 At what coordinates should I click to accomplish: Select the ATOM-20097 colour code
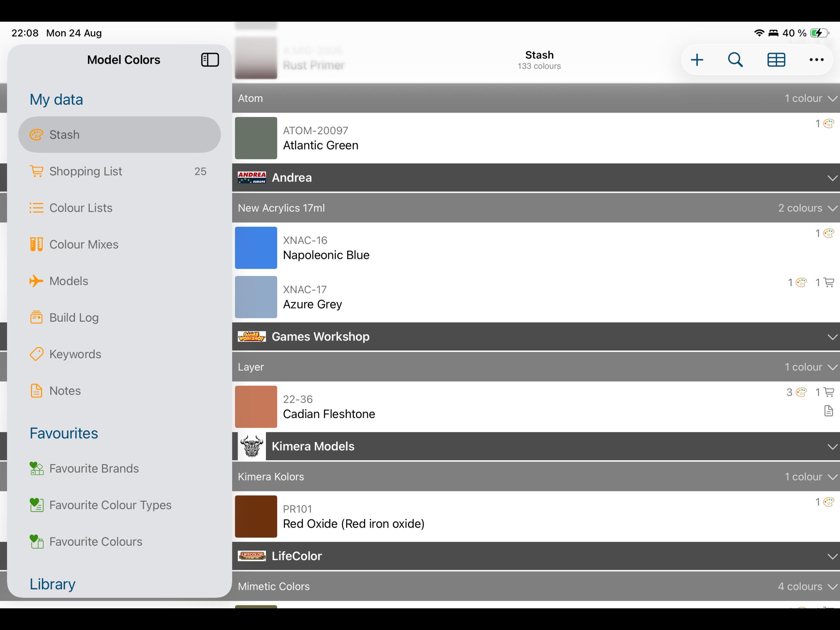click(316, 131)
